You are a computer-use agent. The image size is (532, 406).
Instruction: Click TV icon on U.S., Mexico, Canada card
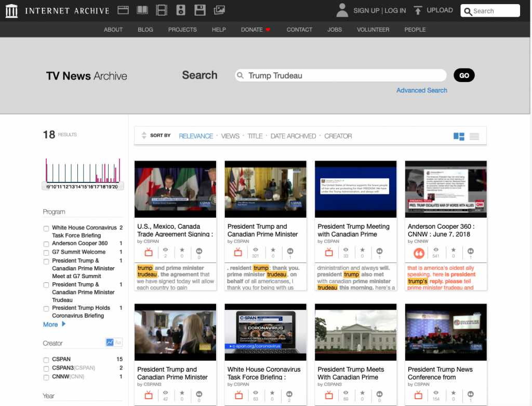[x=149, y=252]
